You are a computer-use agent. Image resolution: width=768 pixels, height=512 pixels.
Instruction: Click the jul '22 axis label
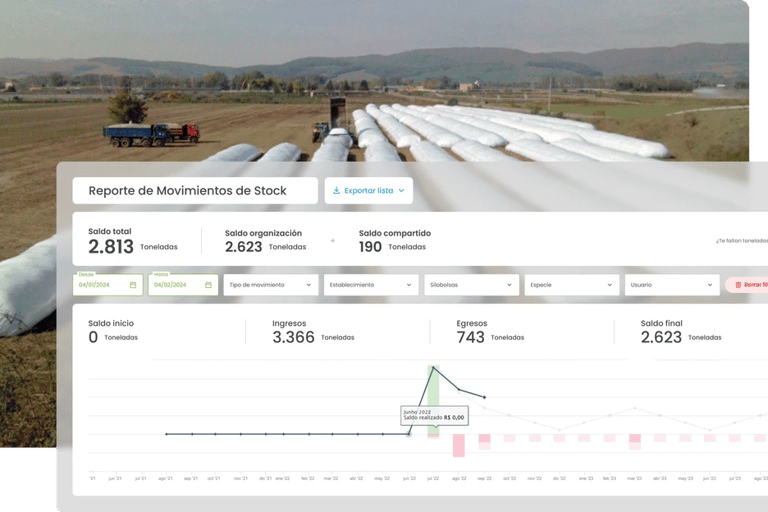(x=433, y=478)
